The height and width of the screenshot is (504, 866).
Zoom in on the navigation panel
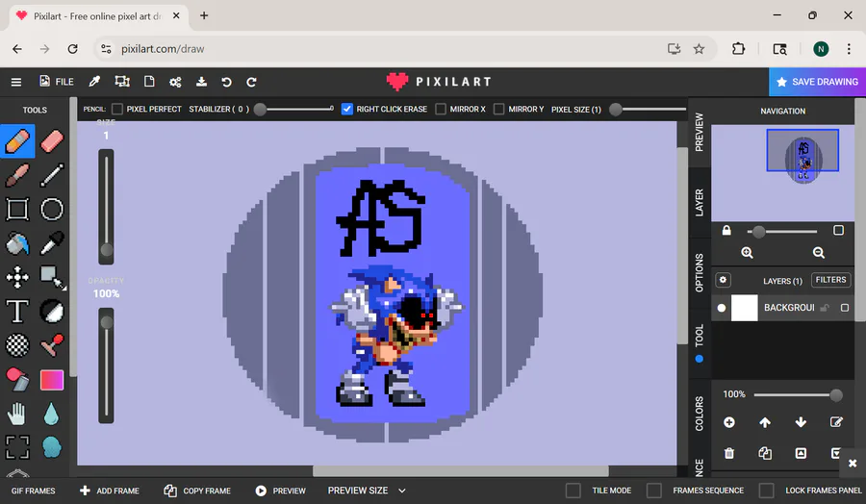click(x=747, y=253)
